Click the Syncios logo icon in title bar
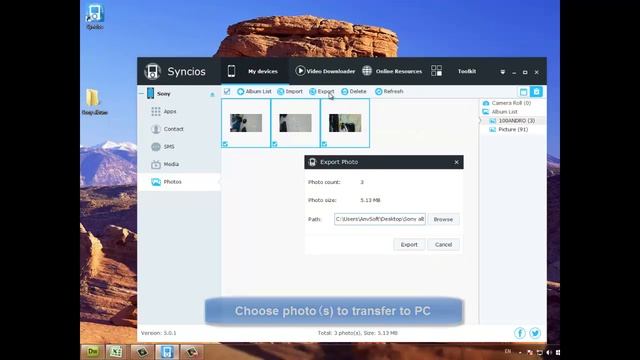The width and height of the screenshot is (640, 360). coord(153,71)
